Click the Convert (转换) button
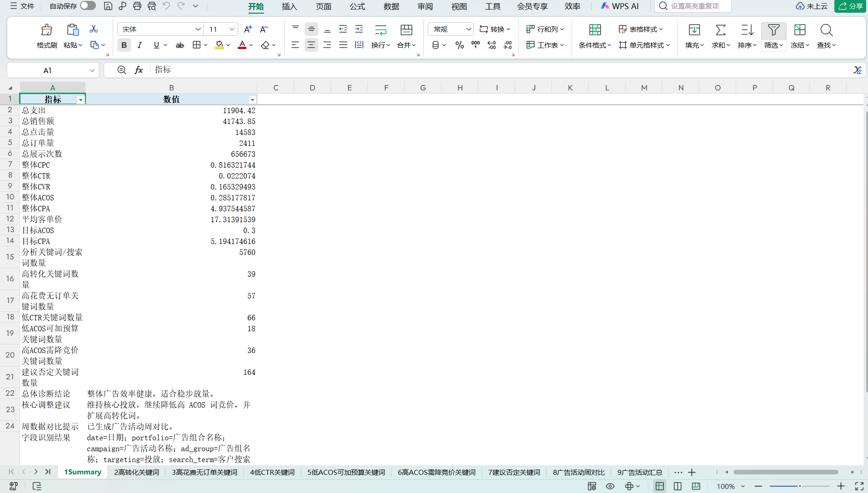Screen dimensions: 868x493 click(x=495, y=29)
